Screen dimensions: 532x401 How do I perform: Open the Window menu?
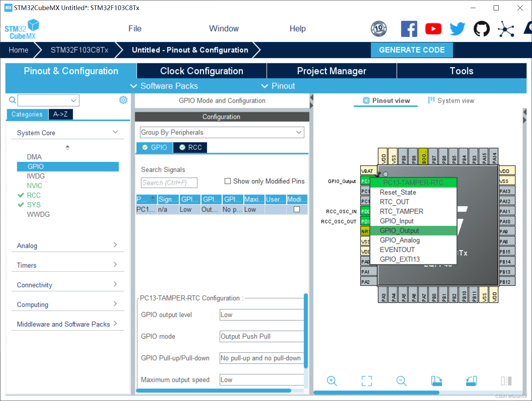tap(224, 29)
